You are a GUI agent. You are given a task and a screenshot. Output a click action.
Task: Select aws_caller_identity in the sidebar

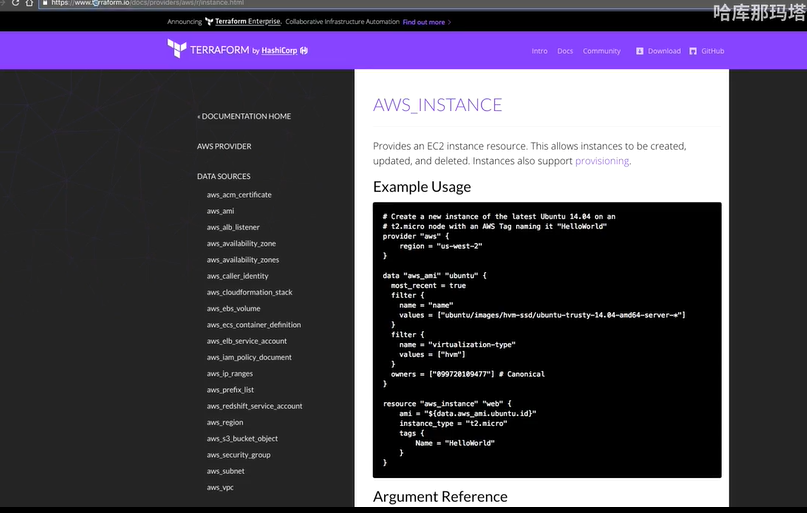[x=237, y=276]
